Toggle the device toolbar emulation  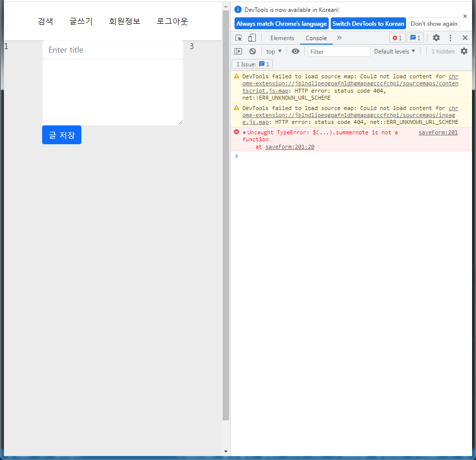[x=252, y=38]
